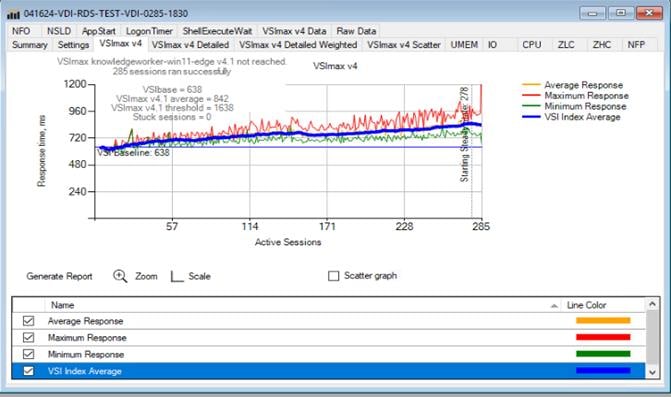Click the VSI Baseline: 638 chart label
Viewport: 671px width, 397px height.
(x=134, y=153)
